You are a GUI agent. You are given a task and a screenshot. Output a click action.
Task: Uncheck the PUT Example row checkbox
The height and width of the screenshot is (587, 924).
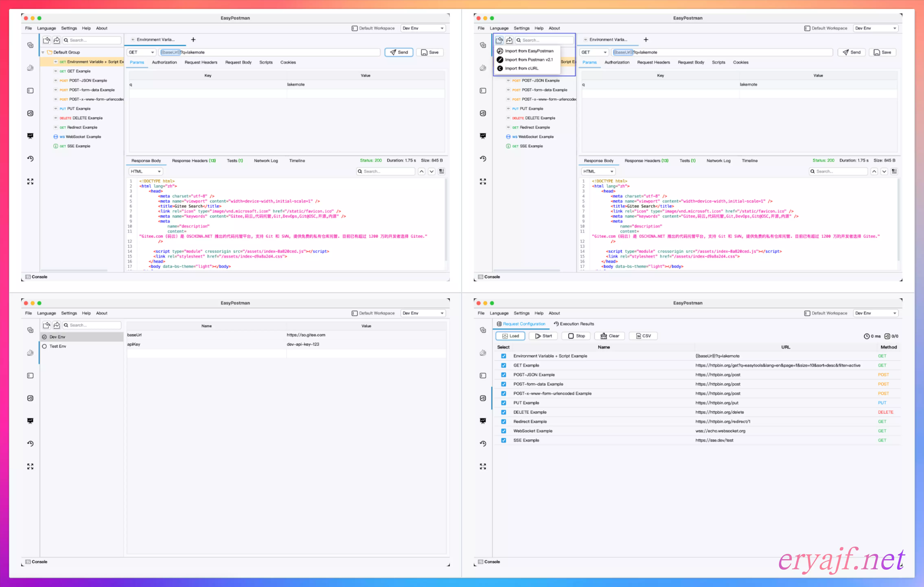[x=504, y=403]
